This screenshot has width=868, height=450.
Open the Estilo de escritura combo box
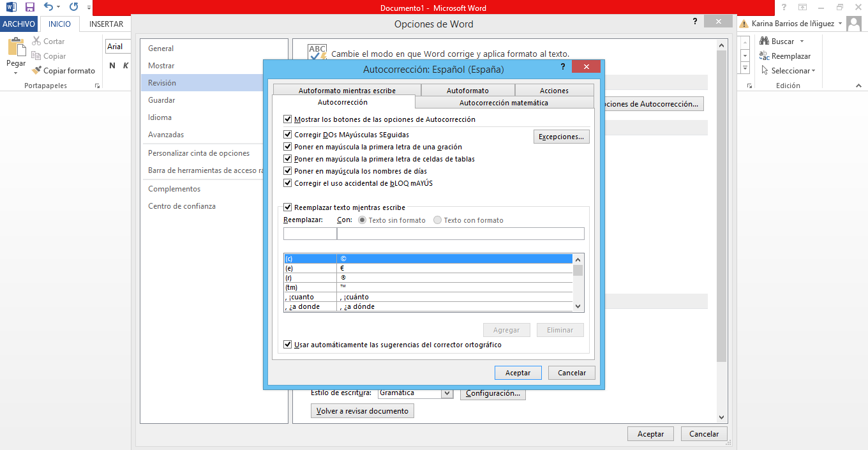[x=415, y=393]
